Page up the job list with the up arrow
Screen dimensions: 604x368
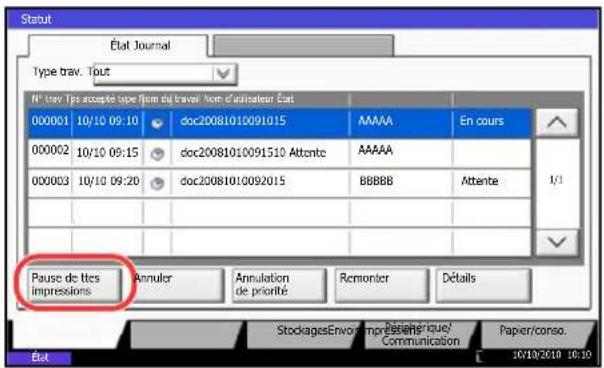tap(557, 123)
